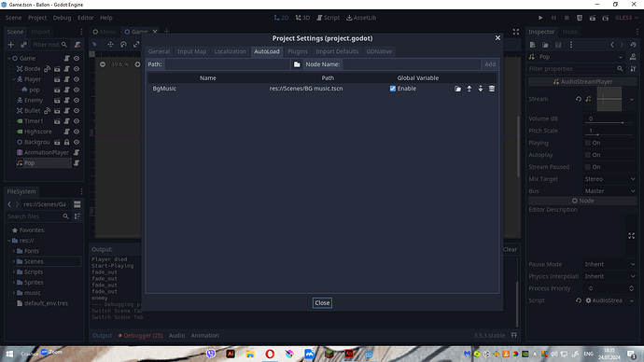The image size is (644, 362).
Task: Attach script icon in Scene dock
Action: (77, 45)
